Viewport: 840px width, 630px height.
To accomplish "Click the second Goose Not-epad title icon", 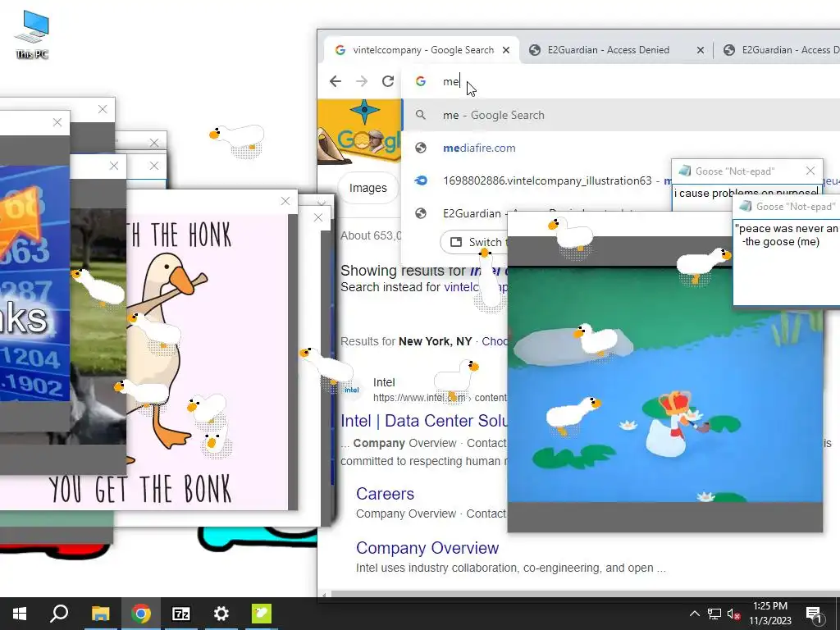I will click(745, 206).
